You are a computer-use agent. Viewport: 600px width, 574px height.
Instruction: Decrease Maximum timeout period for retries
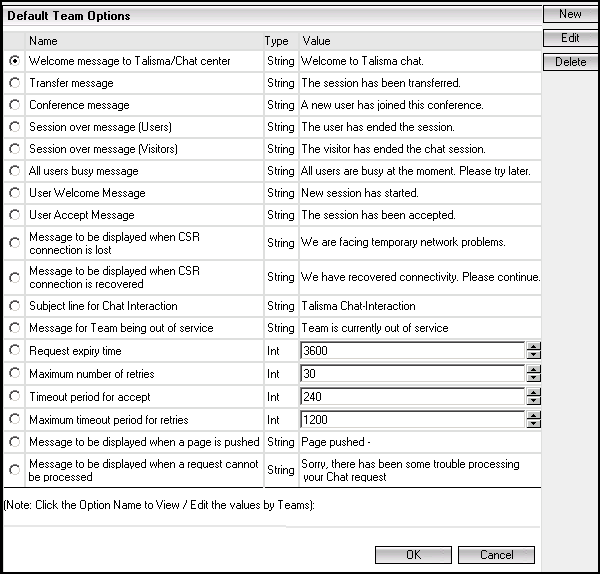pos(533,423)
